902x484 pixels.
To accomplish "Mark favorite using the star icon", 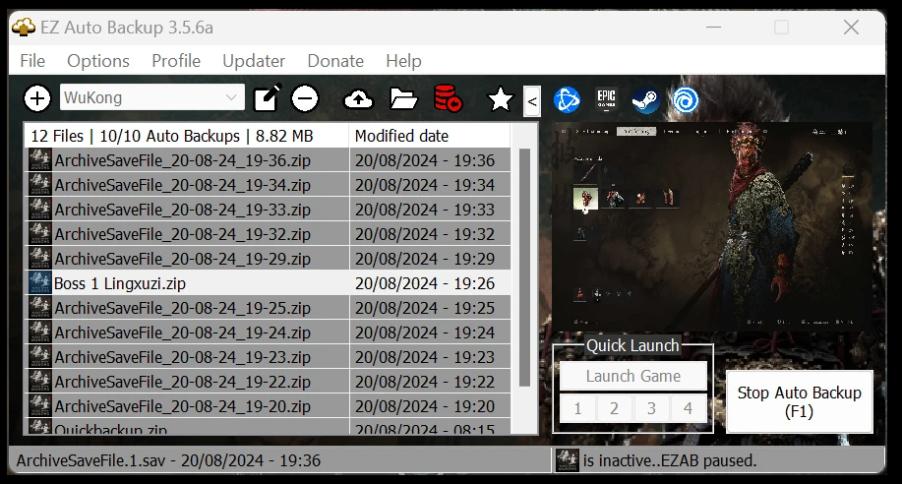I will [x=500, y=99].
